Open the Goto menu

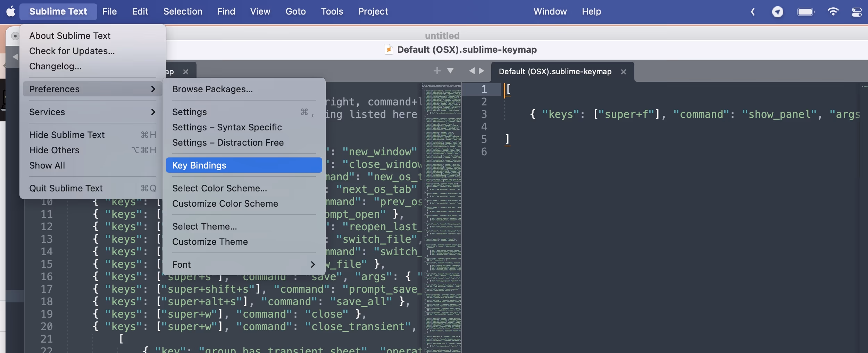(x=295, y=11)
